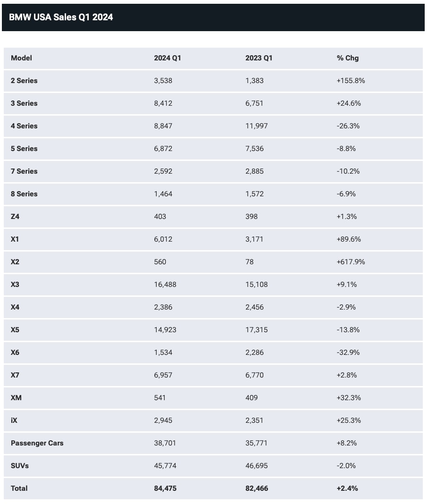Click the X3 2024 Q1 value 16,488
428x504 pixels.
165,285
